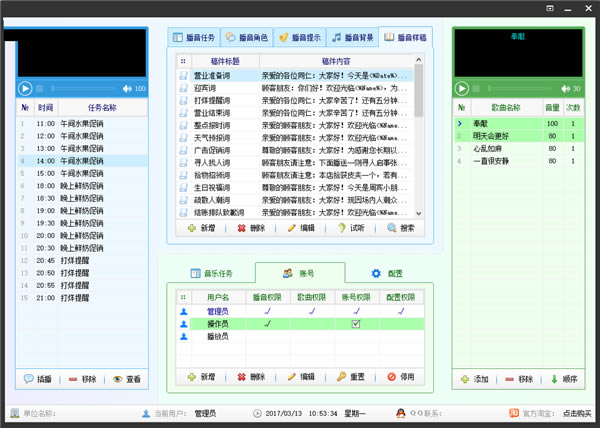Toggle 管理员 歌曲权限 checkmark
The image size is (600, 428).
[312, 312]
